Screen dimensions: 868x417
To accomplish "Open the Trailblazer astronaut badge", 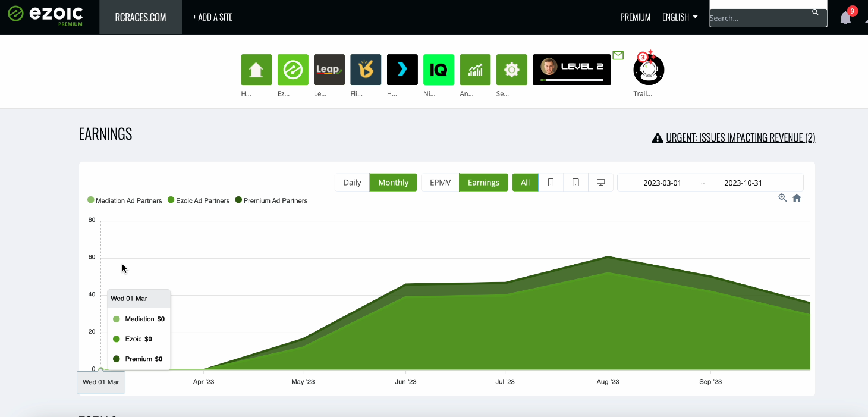I will coord(649,68).
